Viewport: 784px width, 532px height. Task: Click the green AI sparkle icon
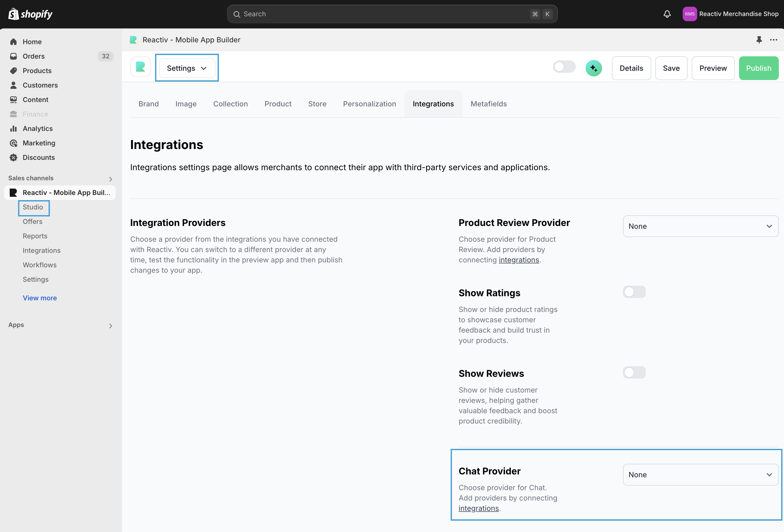[594, 68]
